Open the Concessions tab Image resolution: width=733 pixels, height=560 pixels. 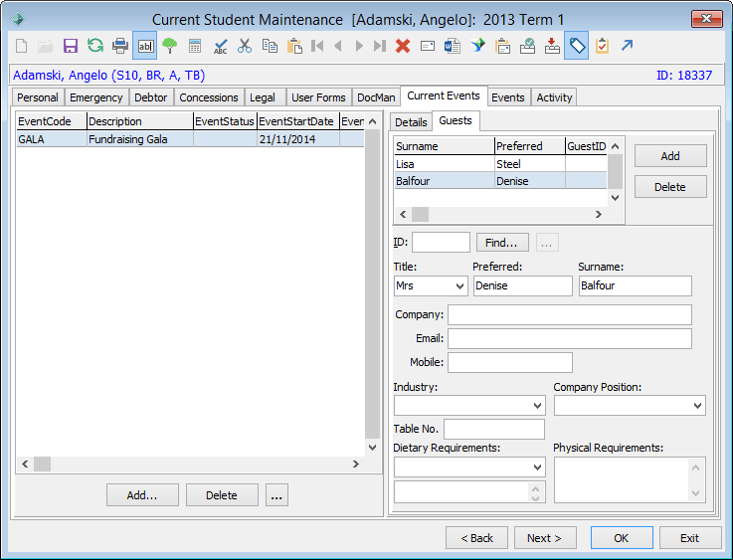pos(209,97)
